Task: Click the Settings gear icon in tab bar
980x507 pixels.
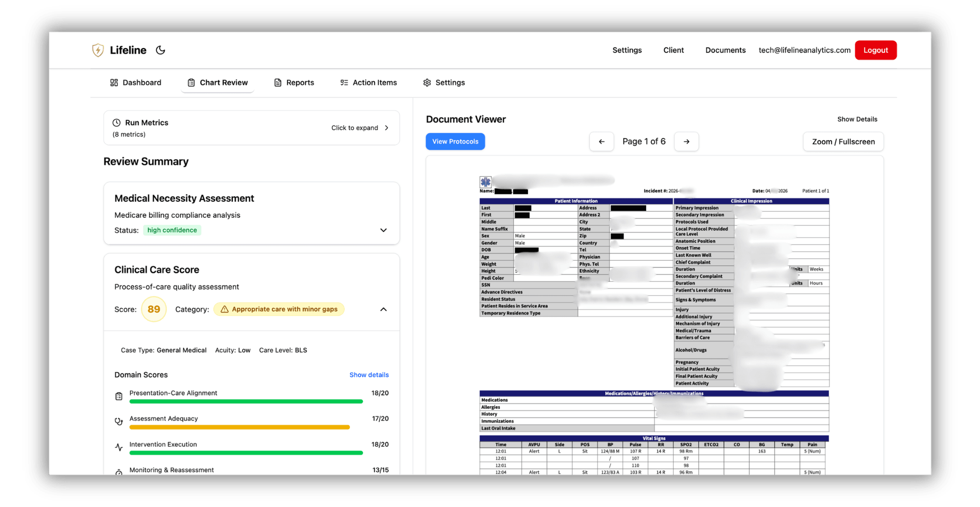Action: pyautogui.click(x=427, y=83)
